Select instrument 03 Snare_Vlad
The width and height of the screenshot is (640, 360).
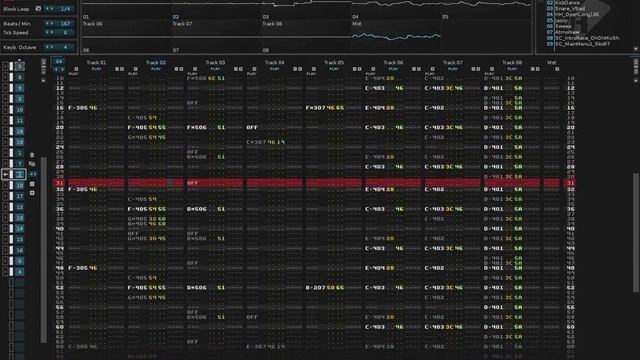coord(566,8)
